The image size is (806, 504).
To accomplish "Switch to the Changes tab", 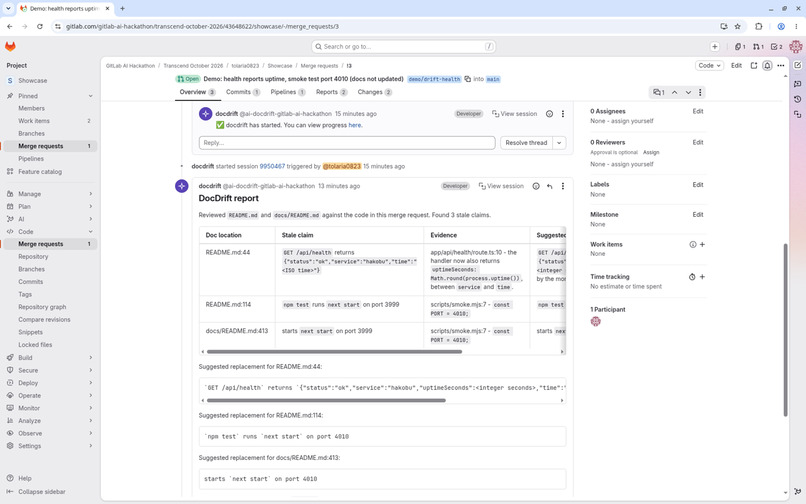I will point(375,92).
